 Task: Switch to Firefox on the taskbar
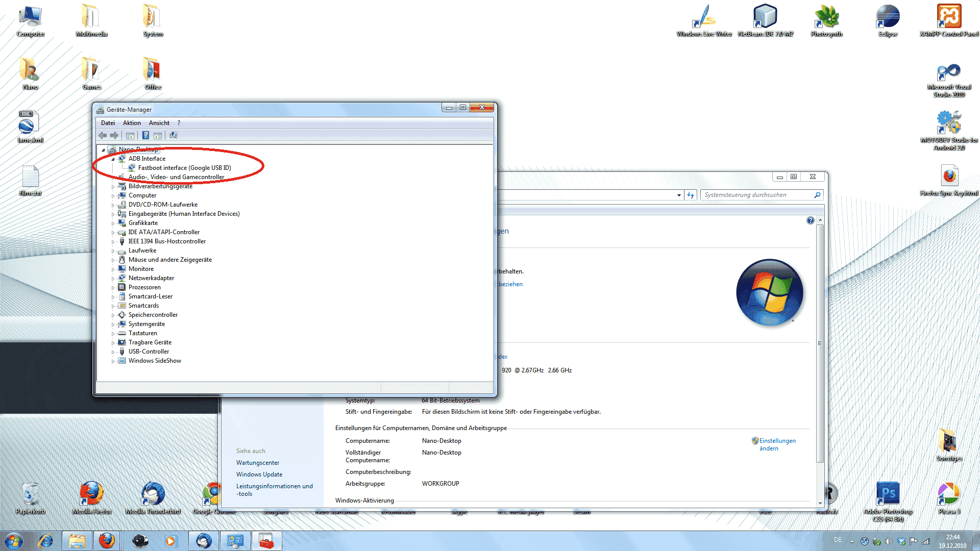[x=107, y=541]
